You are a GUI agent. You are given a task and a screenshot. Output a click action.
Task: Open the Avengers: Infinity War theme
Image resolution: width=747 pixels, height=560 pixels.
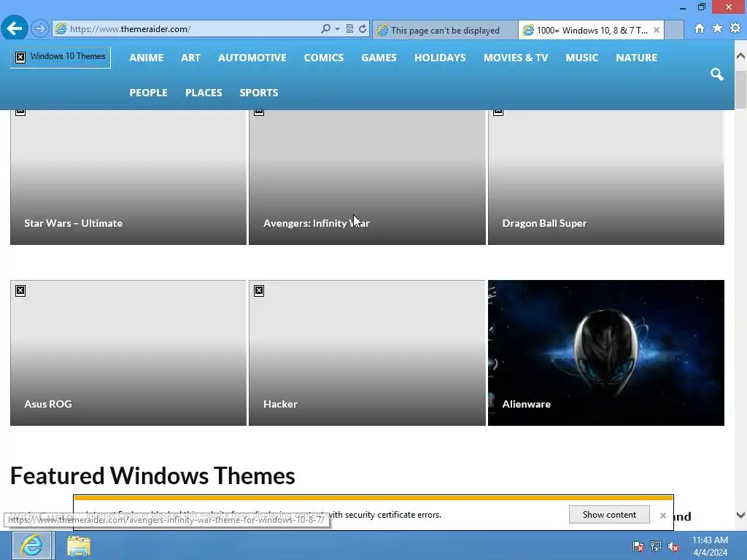367,177
